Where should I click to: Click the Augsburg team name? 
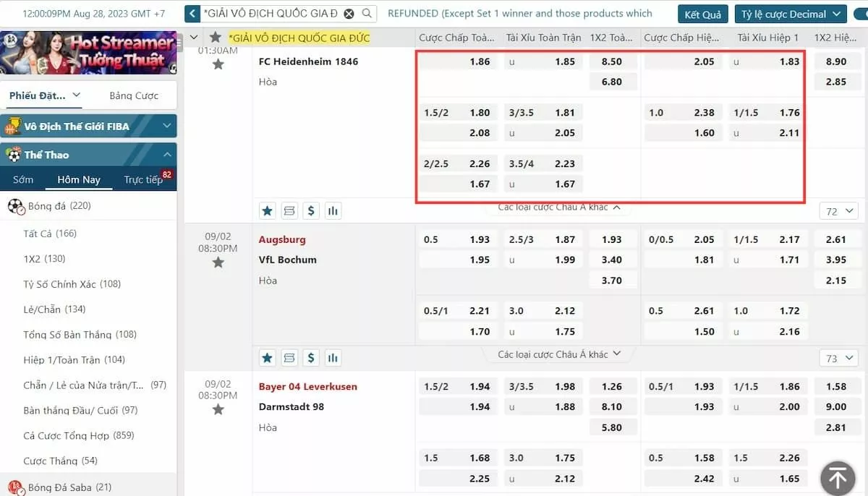point(282,239)
